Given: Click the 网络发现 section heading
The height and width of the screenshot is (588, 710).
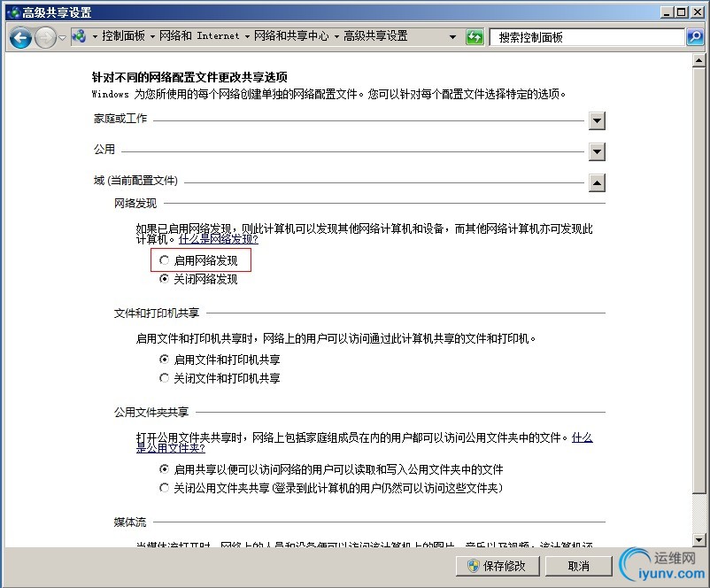Looking at the screenshot, I should 135,204.
